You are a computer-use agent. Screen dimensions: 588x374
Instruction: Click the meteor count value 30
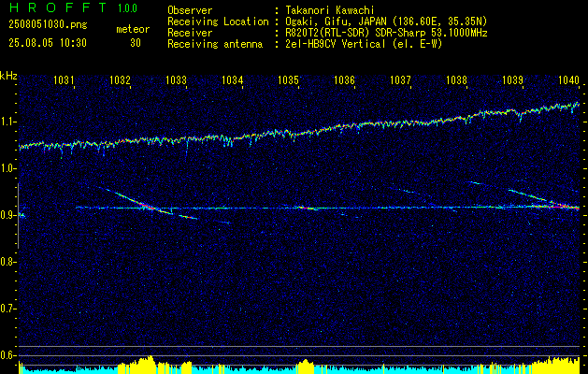click(136, 43)
